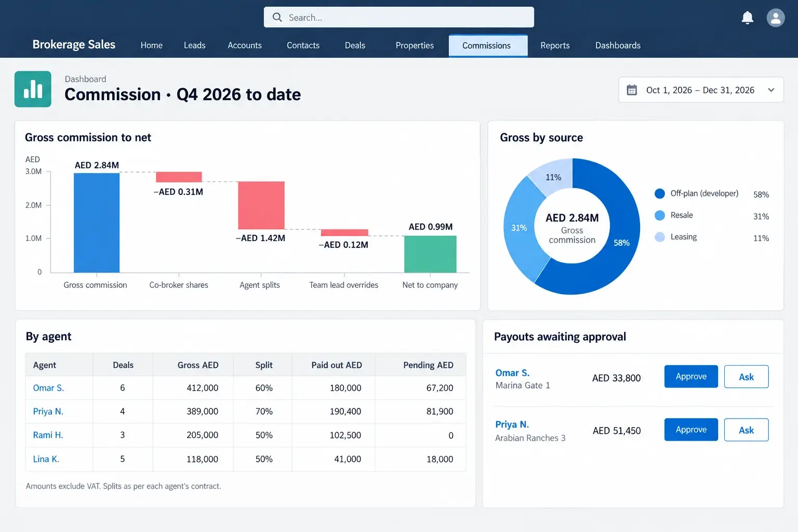
Task: Click the search magnifier icon
Action: coord(277,17)
